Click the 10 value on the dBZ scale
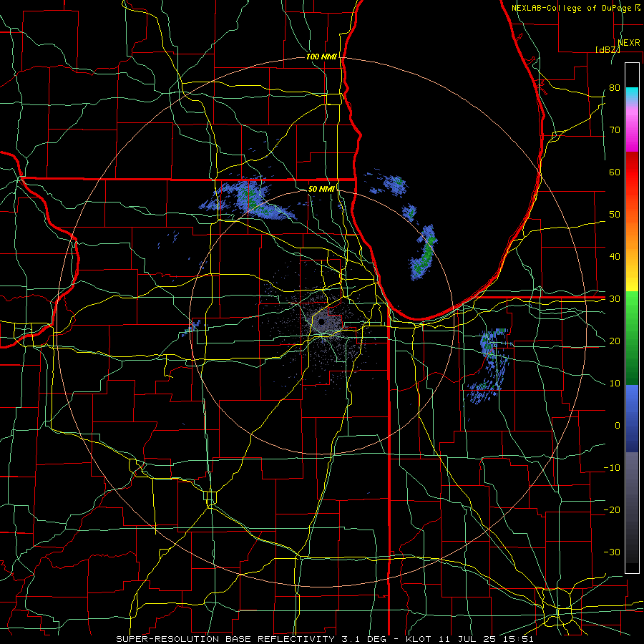The height and width of the screenshot is (644, 644). click(615, 384)
